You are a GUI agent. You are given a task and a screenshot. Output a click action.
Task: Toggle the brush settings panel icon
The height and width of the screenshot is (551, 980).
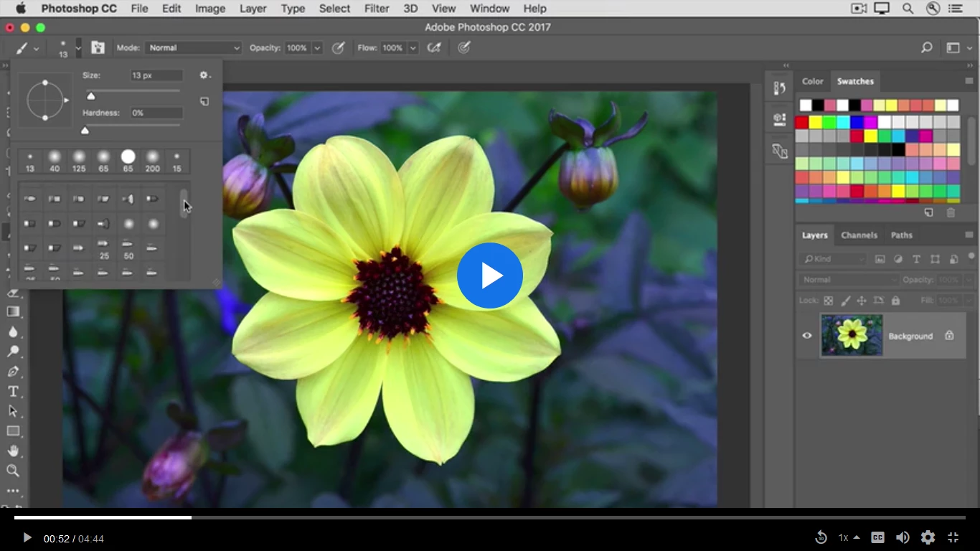tap(98, 48)
